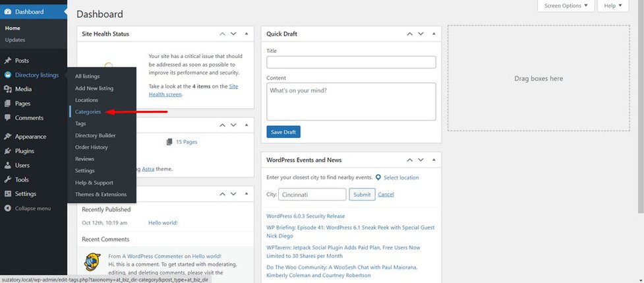Click the Pages icon in sidebar
The image size is (644, 283).
pyautogui.click(x=7, y=104)
